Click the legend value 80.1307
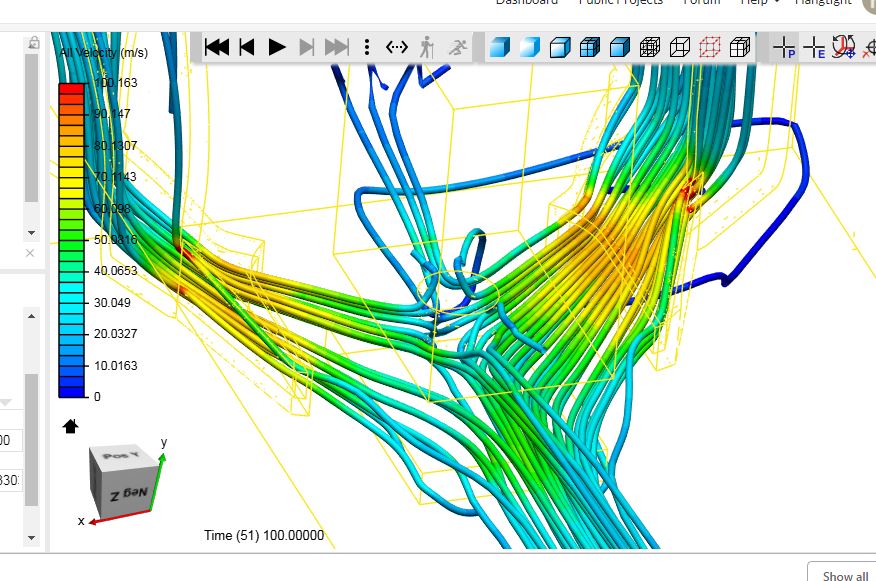The height and width of the screenshot is (581, 876). (x=115, y=145)
